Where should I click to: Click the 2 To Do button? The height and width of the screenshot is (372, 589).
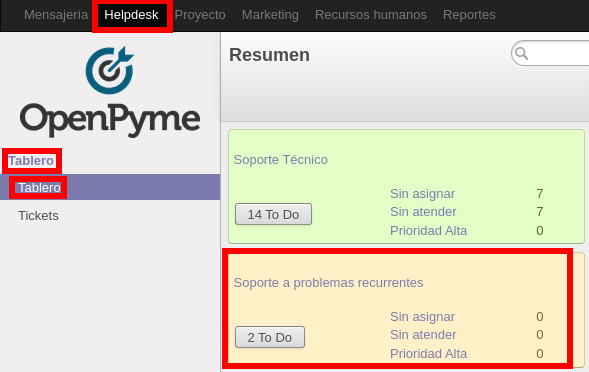coord(270,337)
